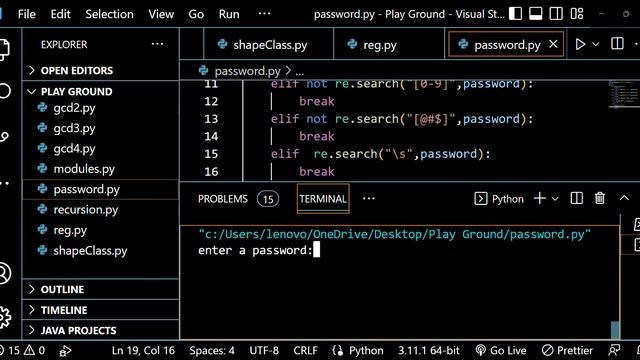Click Ln 19, Col 16 cursor position
This screenshot has height=360, width=640.
tap(143, 350)
